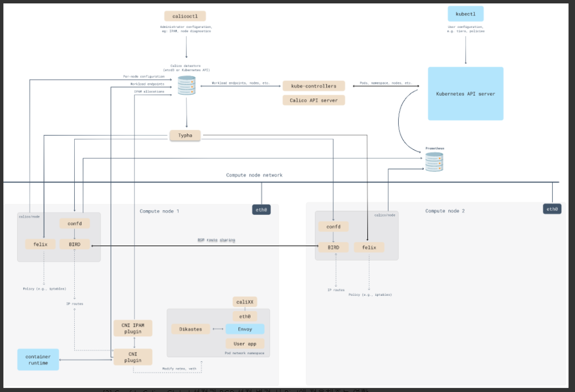Select confd in Compute node 1
Image resolution: width=575 pixels, height=392 pixels.
[x=74, y=223]
